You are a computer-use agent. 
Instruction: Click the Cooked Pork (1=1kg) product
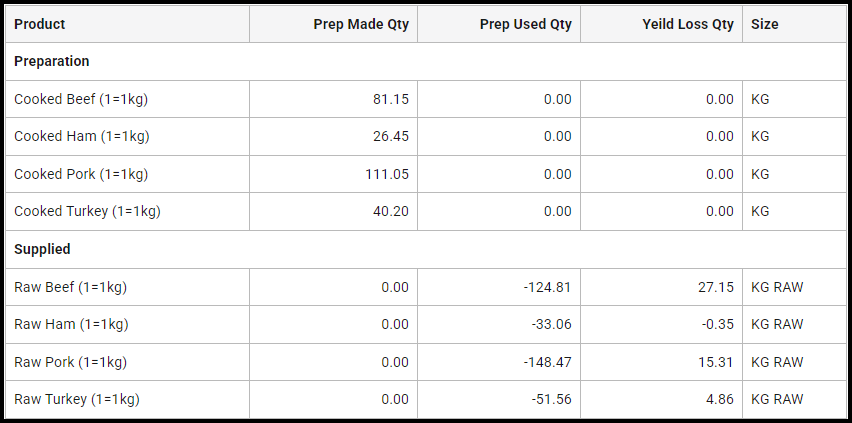point(81,174)
